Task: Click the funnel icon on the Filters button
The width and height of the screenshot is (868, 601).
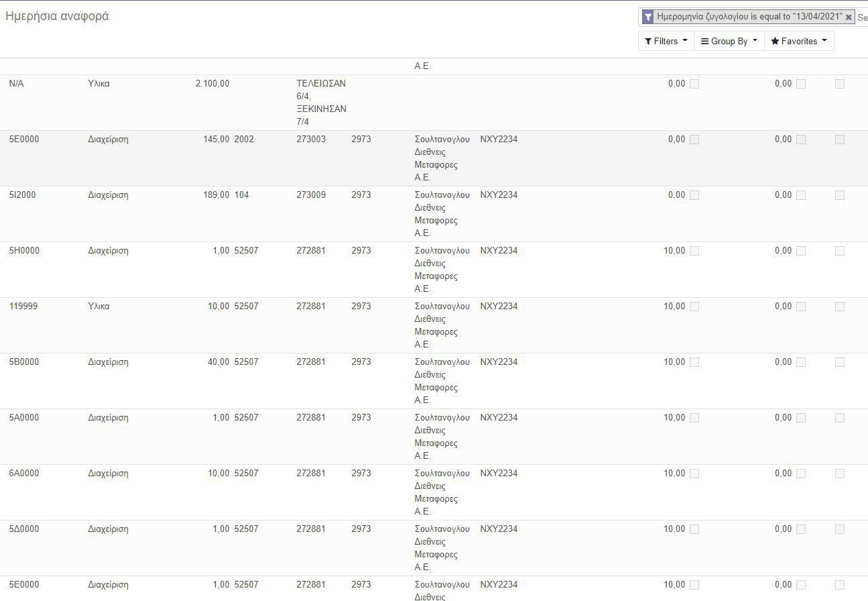Action: tap(649, 42)
